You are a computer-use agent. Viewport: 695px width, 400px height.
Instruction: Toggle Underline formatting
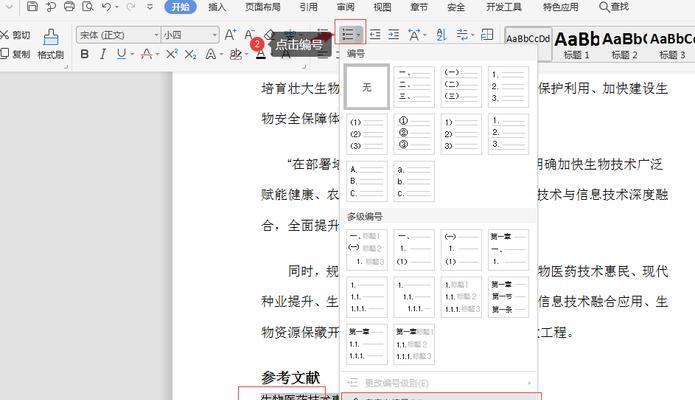[121, 54]
